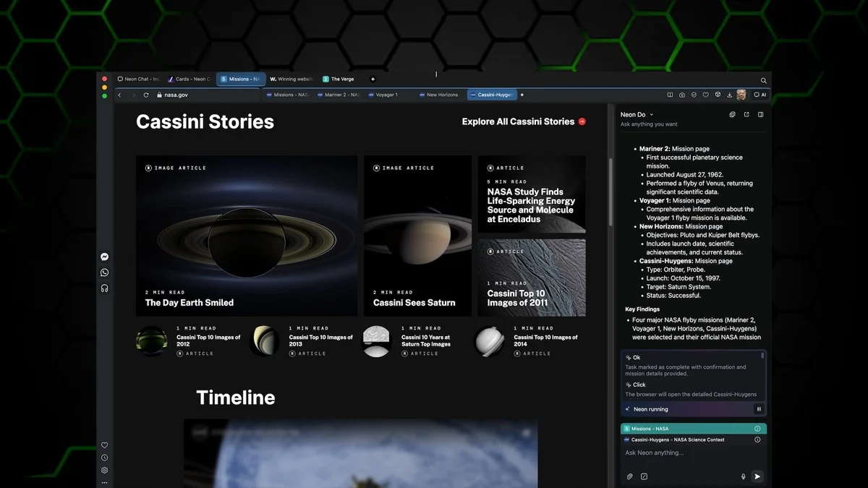
Task: Pause the Neon running task
Action: (758, 408)
